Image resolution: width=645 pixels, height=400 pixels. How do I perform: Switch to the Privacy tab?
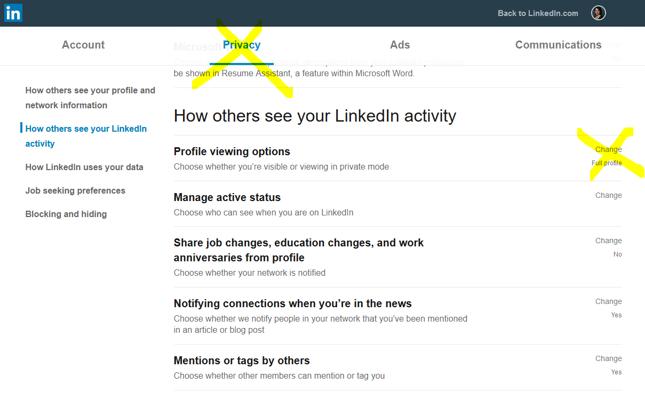click(241, 45)
